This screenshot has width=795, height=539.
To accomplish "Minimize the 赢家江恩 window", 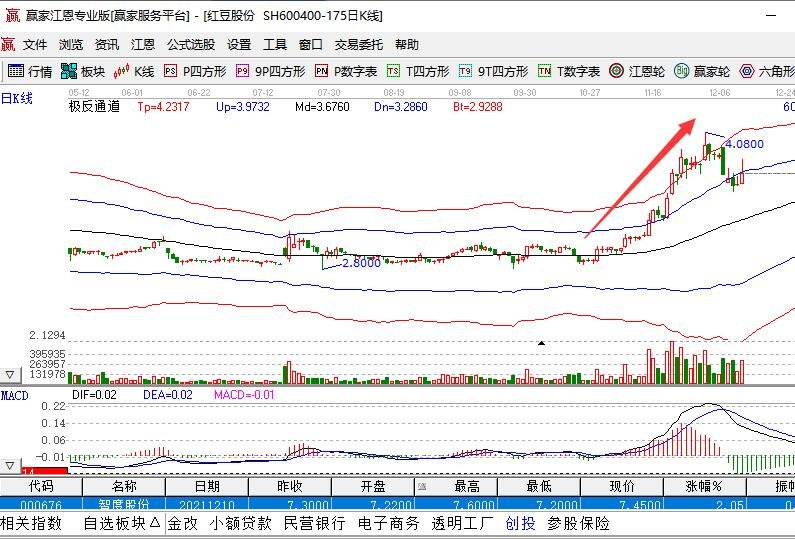I will 771,16.
